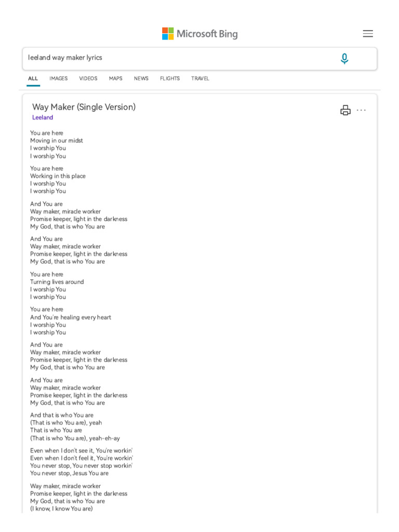The image size is (399, 532).
Task: Open the IMAGES tab
Action: point(58,78)
